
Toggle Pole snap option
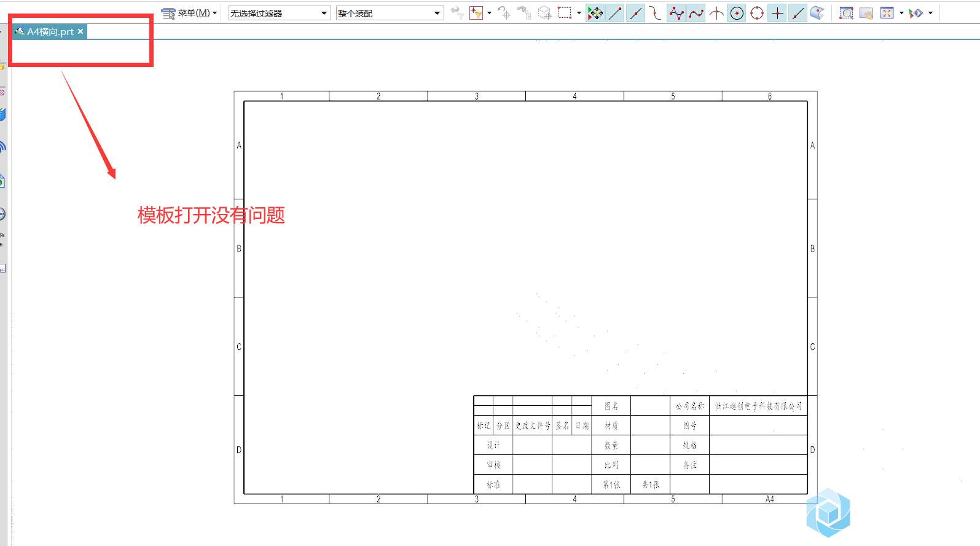click(676, 13)
